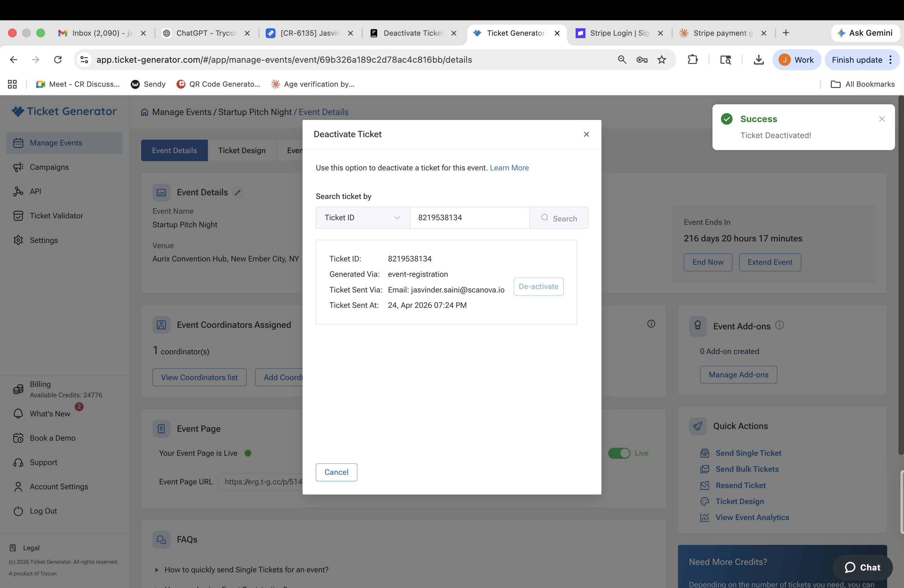The image size is (904, 588).
Task: Click the edit pencil beside Event Details
Action: pyautogui.click(x=238, y=193)
